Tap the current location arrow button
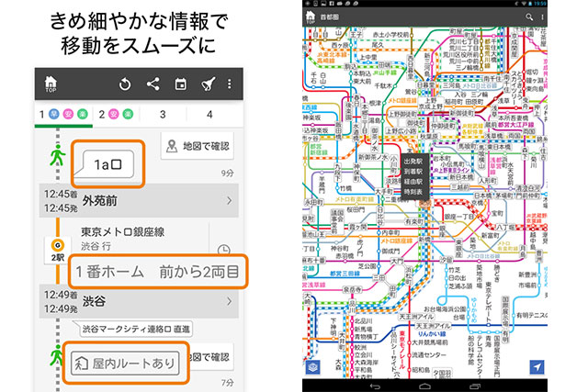The width and height of the screenshot is (588, 392). pos(537,367)
